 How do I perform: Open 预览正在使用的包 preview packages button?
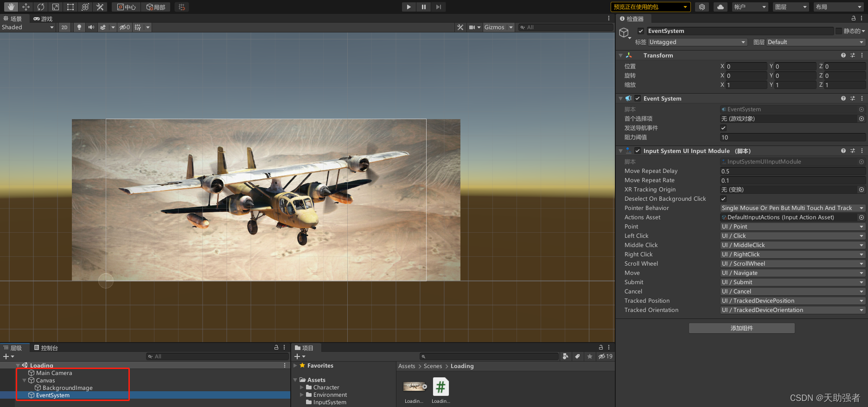point(651,7)
